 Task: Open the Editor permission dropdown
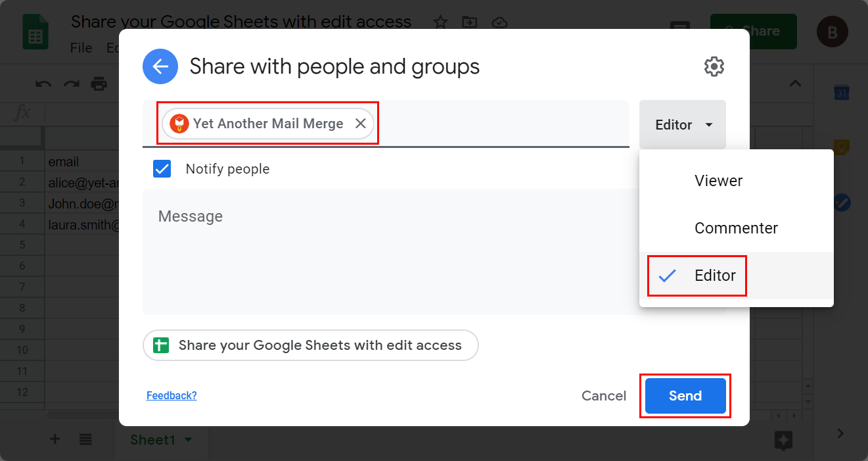[682, 124]
